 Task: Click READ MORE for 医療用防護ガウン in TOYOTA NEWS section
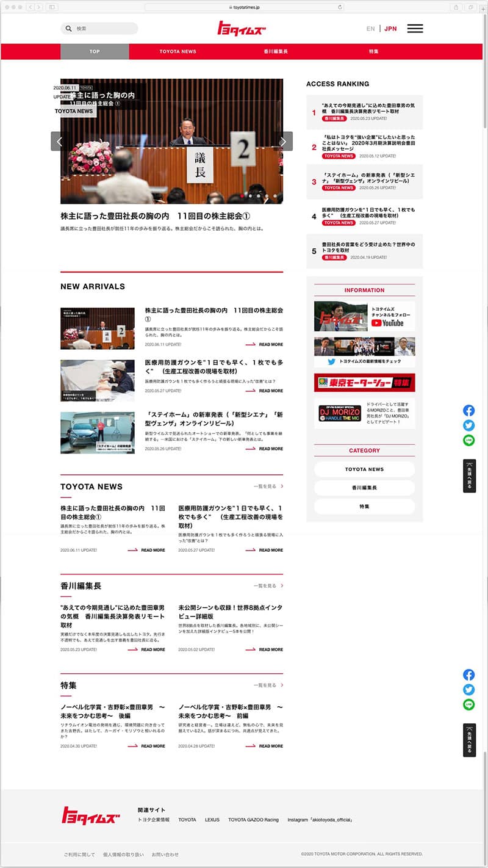264,550
